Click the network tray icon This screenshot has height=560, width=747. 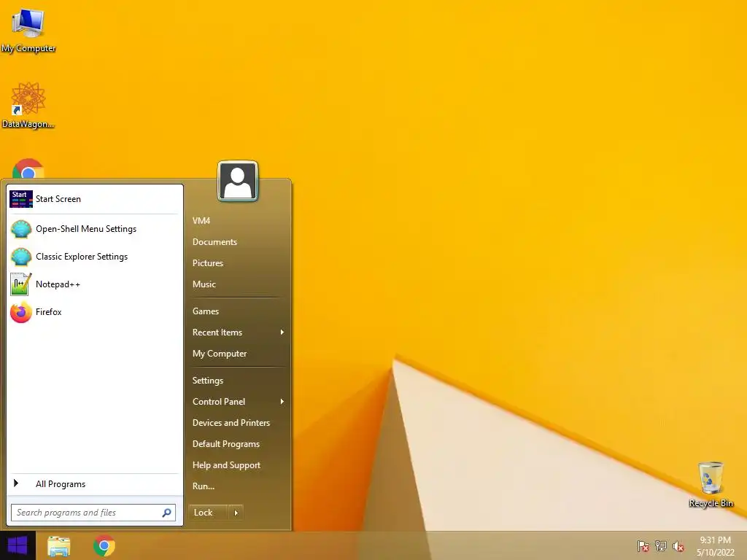pyautogui.click(x=661, y=546)
